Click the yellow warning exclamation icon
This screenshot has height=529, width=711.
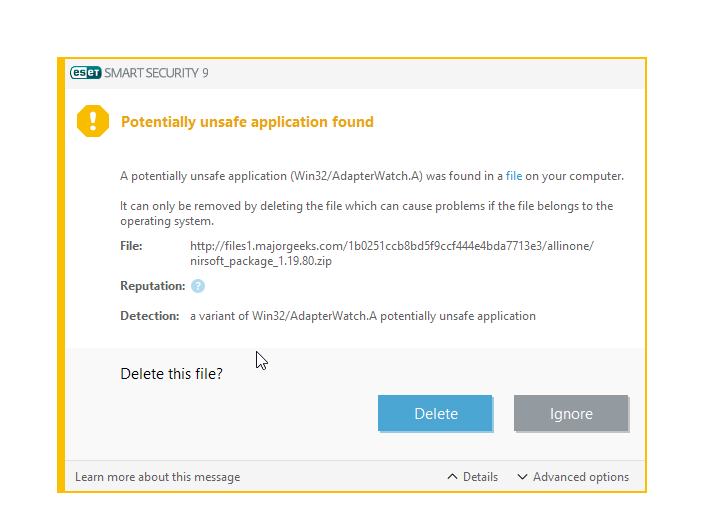point(93,121)
